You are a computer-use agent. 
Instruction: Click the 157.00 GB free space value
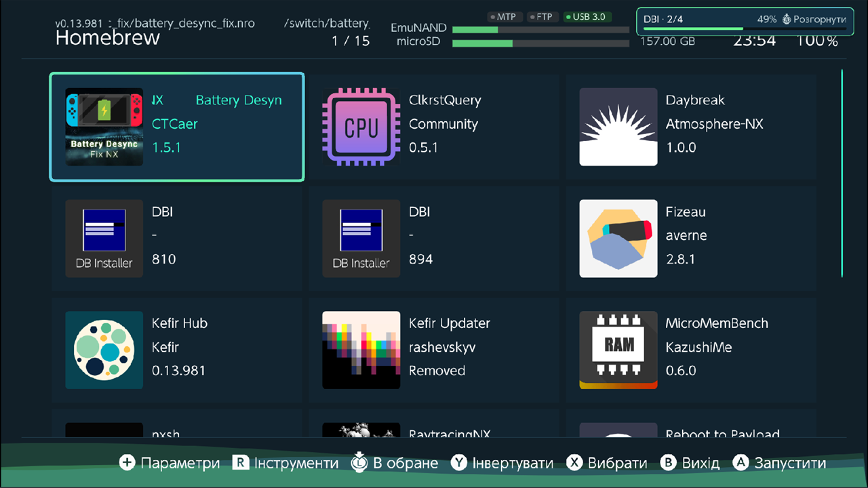(667, 41)
